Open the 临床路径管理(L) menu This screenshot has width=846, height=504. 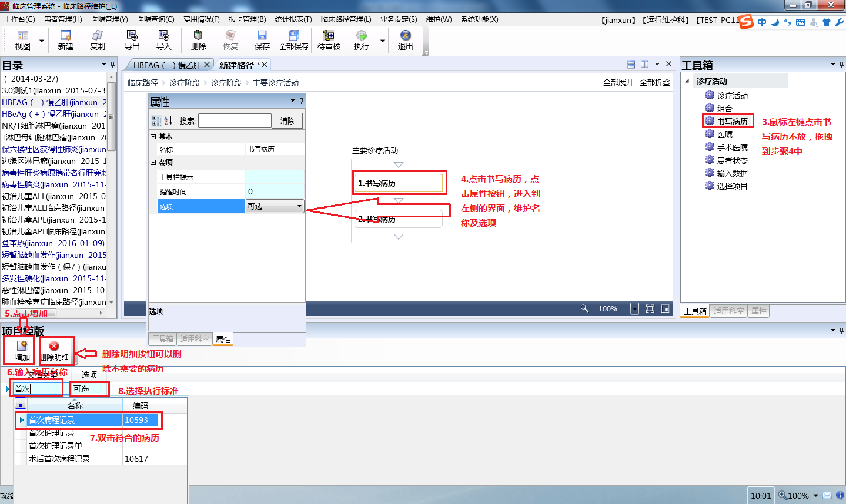(x=346, y=19)
